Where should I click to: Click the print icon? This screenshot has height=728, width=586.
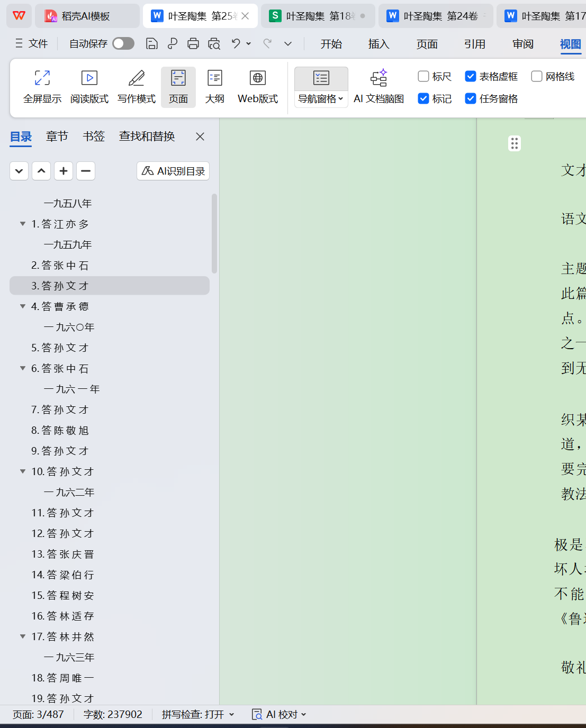point(193,43)
